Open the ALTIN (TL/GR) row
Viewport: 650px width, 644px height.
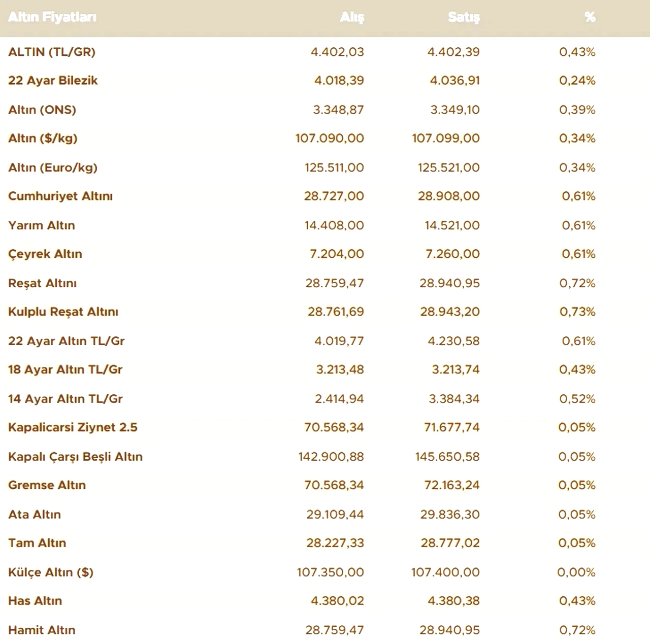(x=325, y=52)
